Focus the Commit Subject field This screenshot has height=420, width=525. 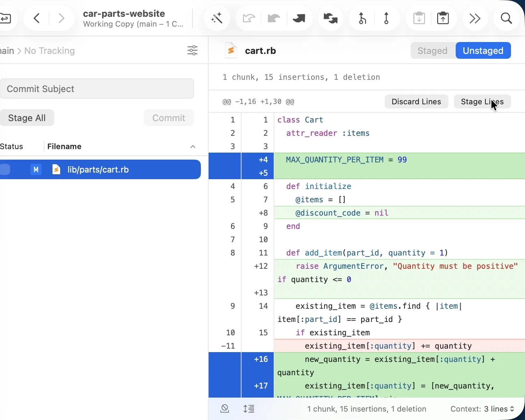pos(97,89)
